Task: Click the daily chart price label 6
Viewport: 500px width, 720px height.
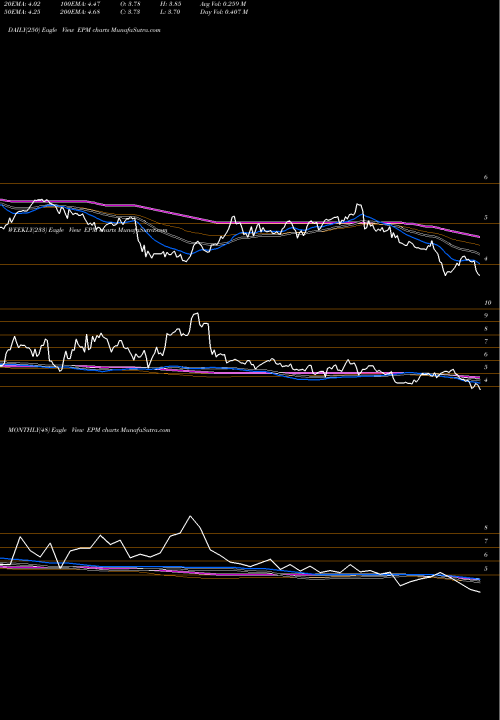Action: click(486, 177)
